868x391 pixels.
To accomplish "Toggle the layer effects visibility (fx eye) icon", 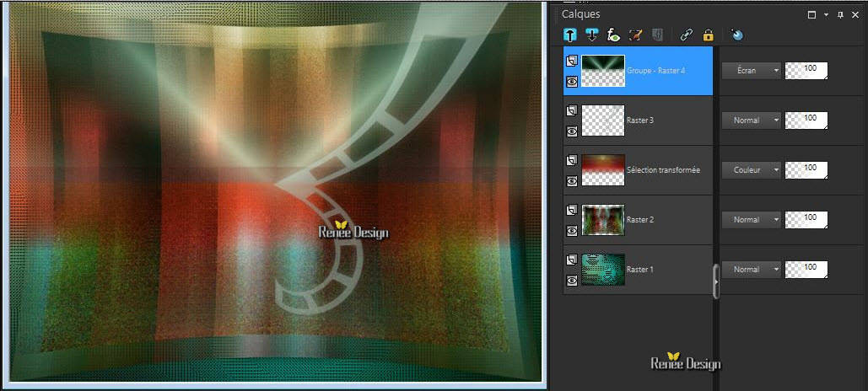I will 613,35.
